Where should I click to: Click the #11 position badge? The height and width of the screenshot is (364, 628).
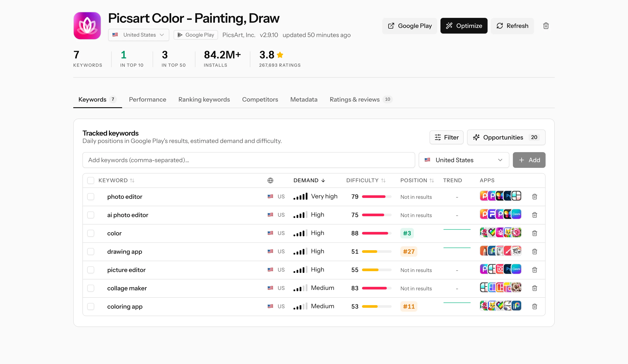(409, 306)
